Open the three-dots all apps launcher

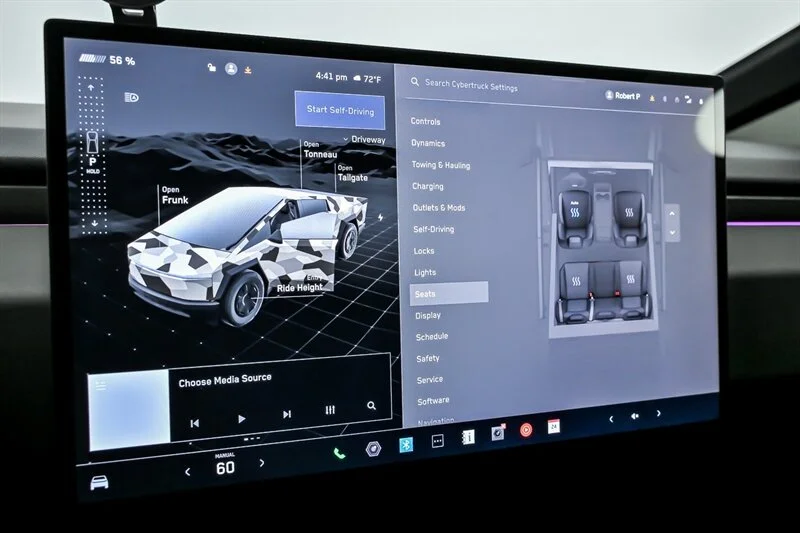point(437,441)
